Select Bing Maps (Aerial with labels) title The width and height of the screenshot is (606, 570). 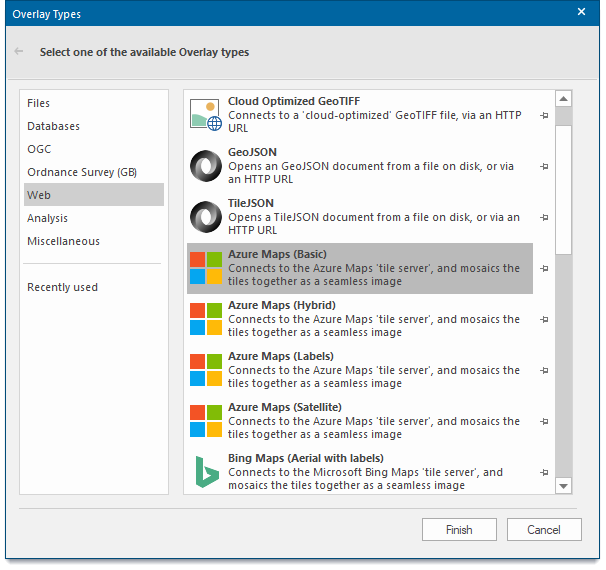pyautogui.click(x=306, y=458)
